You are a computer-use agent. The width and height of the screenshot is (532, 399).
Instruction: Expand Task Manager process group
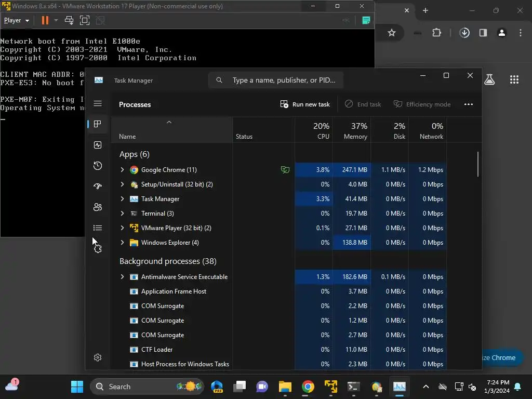[x=122, y=199]
